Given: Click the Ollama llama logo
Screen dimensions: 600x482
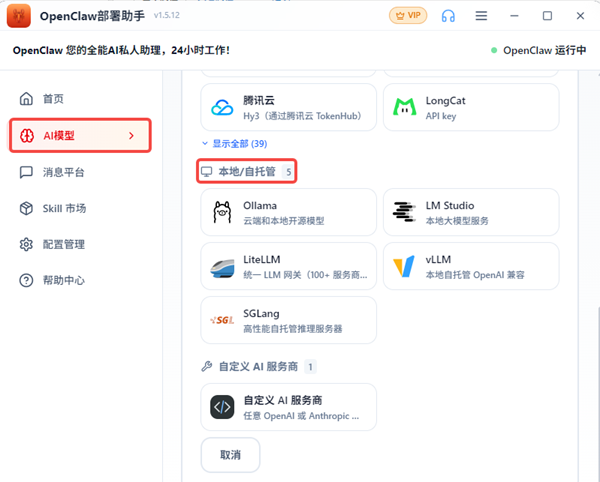Looking at the screenshot, I should click(x=222, y=212).
